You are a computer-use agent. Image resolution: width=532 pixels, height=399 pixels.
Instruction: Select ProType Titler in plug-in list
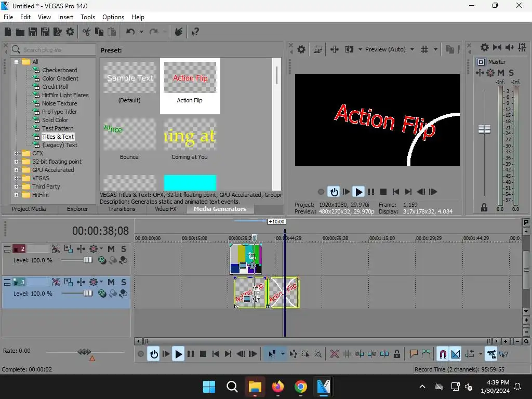point(59,112)
